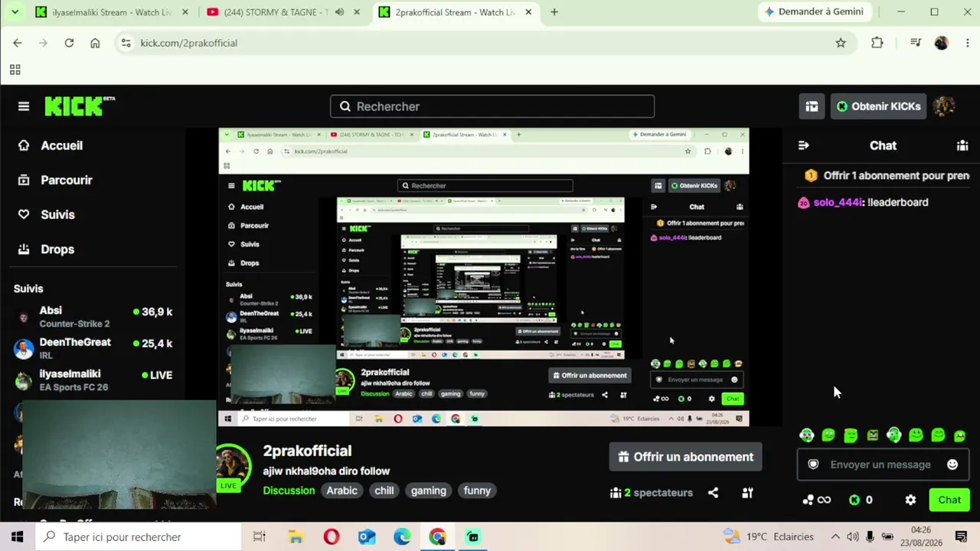Open the Kick user avatar menu
The image size is (980, 551).
coord(944,106)
